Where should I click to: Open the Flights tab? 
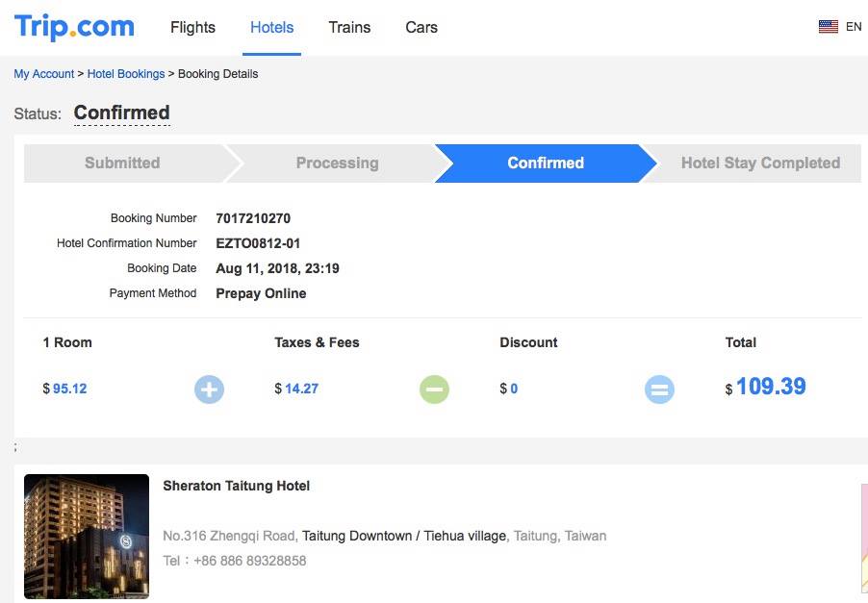point(192,27)
